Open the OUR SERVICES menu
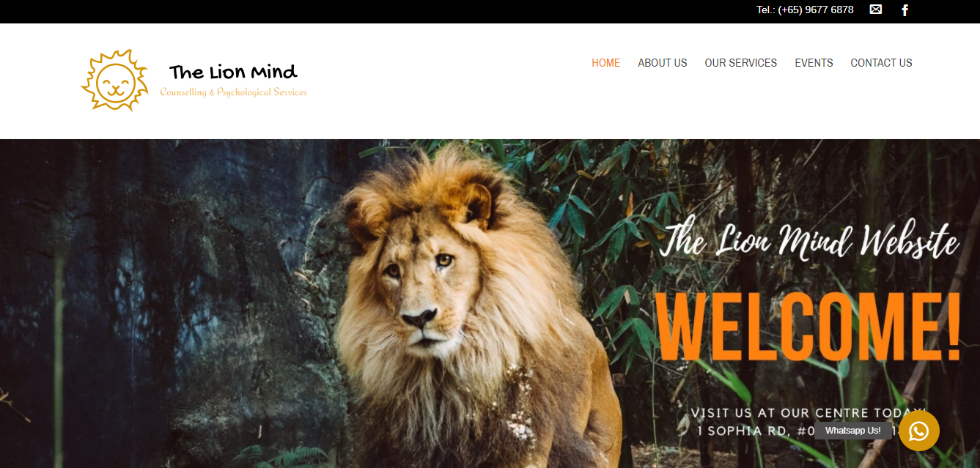Image resolution: width=980 pixels, height=468 pixels. tap(741, 63)
